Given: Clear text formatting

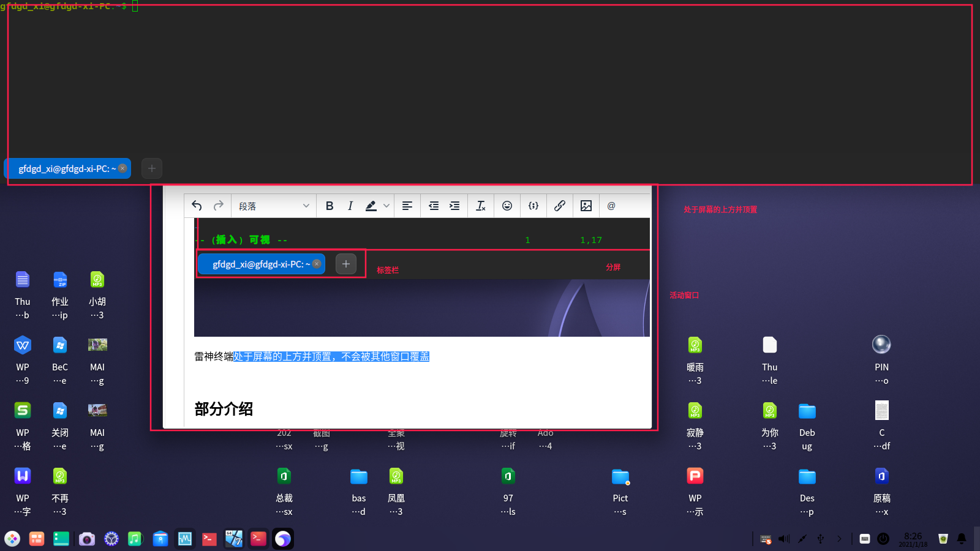Looking at the screenshot, I should pyautogui.click(x=481, y=206).
